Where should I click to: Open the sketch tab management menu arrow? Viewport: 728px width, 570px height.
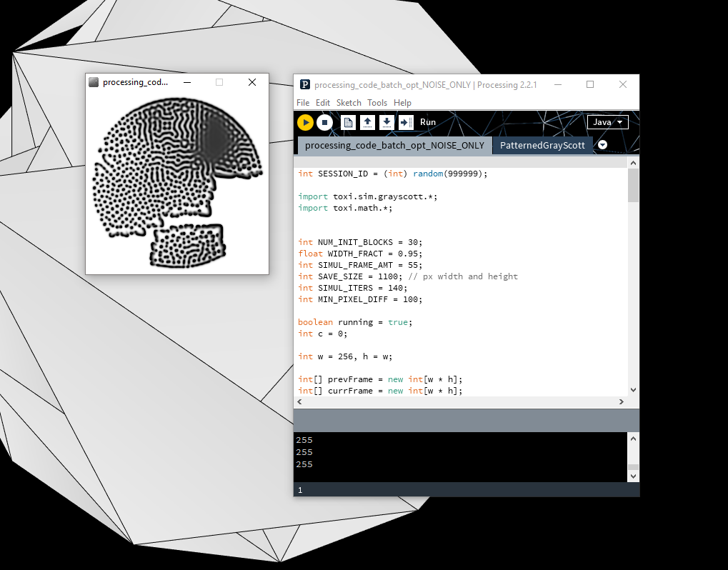tap(602, 144)
